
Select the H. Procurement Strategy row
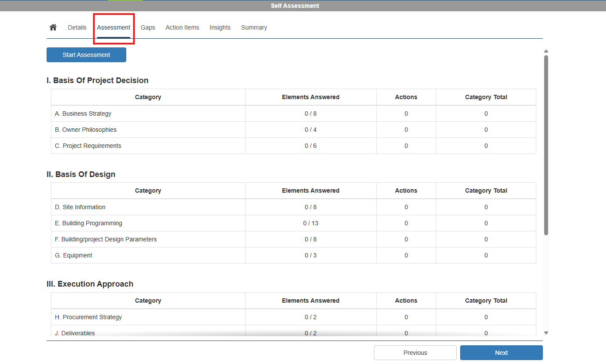click(x=88, y=317)
